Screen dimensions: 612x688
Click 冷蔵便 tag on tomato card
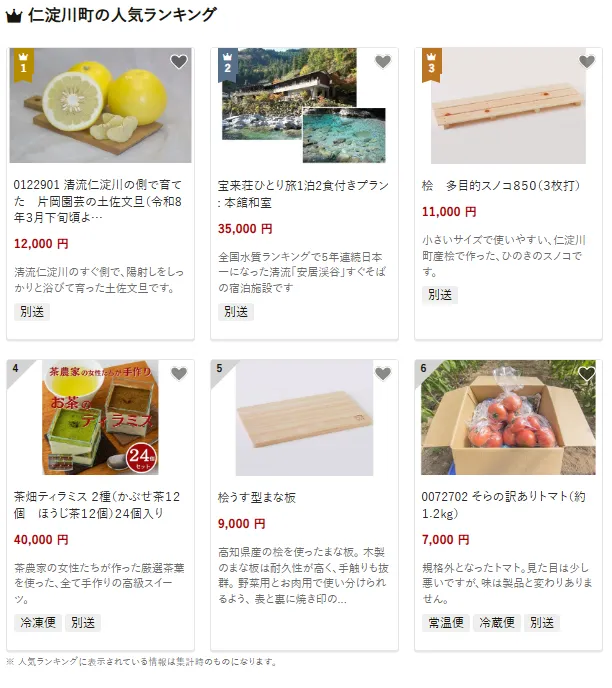tap(497, 623)
